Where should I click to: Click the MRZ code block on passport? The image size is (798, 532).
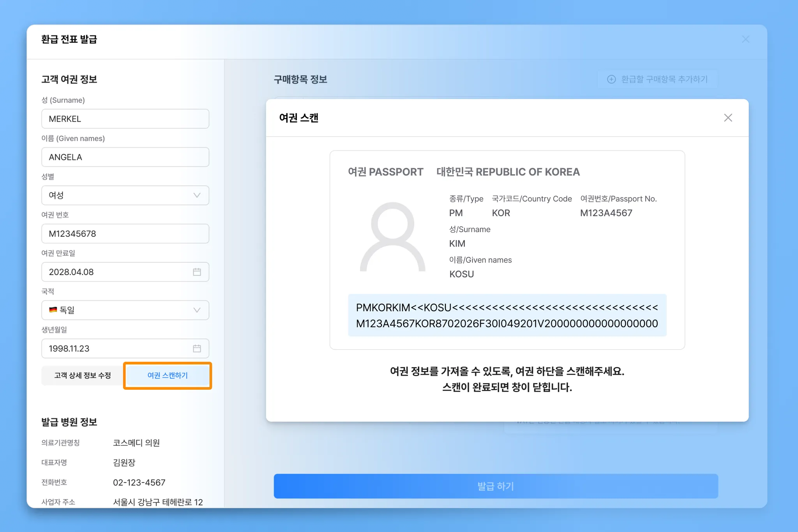[x=507, y=315]
